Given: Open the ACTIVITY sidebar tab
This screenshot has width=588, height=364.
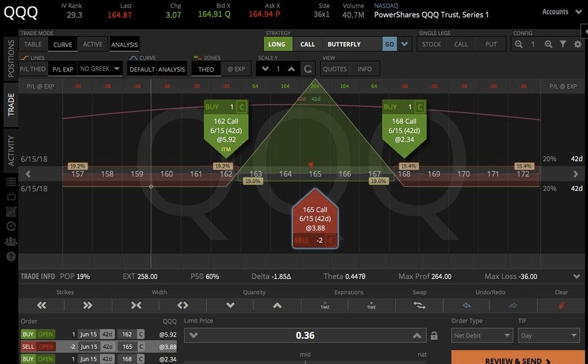Looking at the screenshot, I should [x=11, y=150].
